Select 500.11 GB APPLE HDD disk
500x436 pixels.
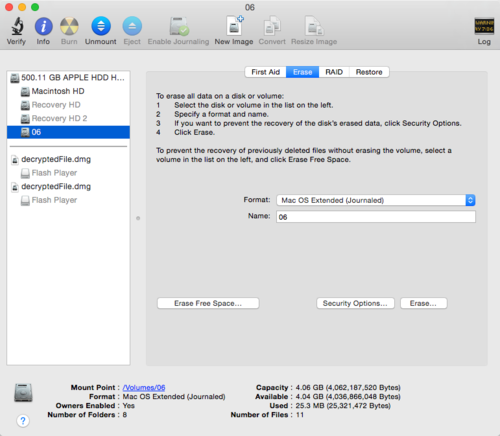click(68, 78)
